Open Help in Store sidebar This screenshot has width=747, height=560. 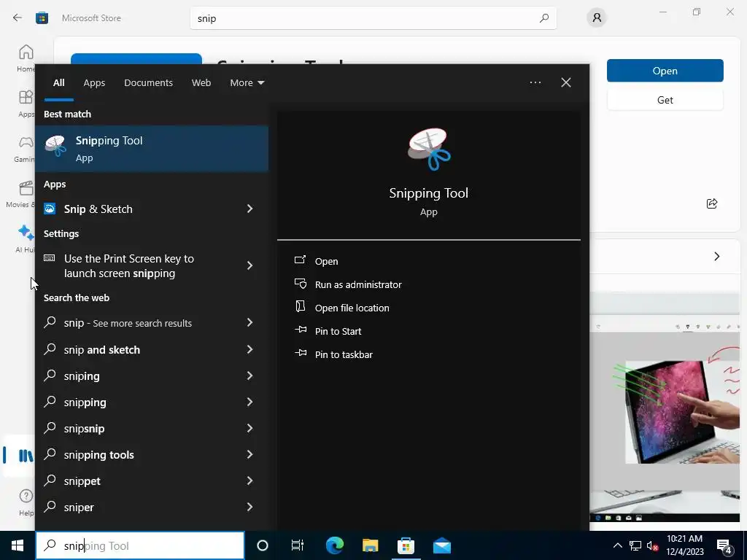coord(26,502)
